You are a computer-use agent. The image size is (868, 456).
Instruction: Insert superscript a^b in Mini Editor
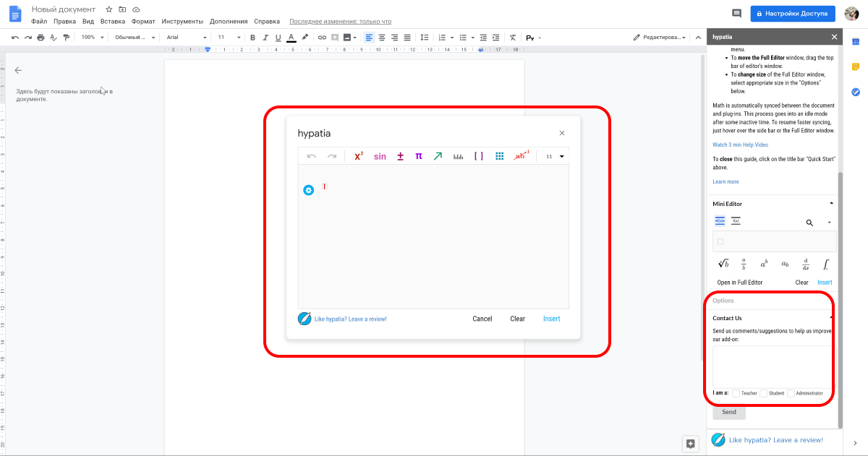[x=764, y=264]
